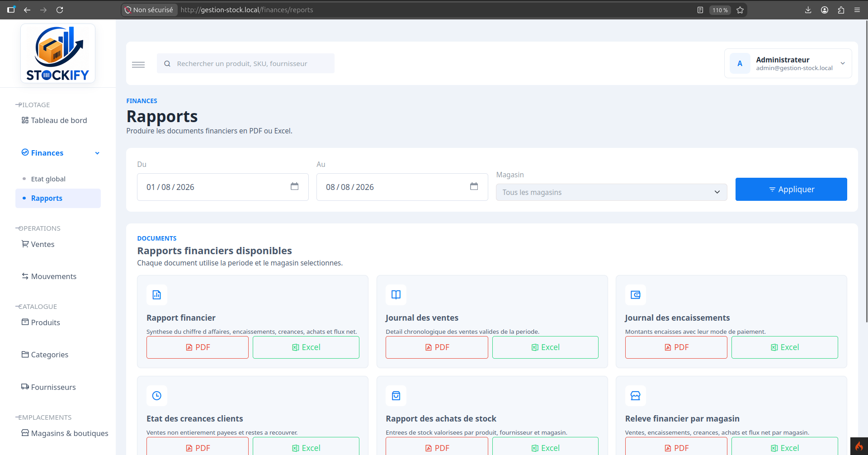Download Journal des ventes PDF
The image size is (868, 455).
[437, 347]
